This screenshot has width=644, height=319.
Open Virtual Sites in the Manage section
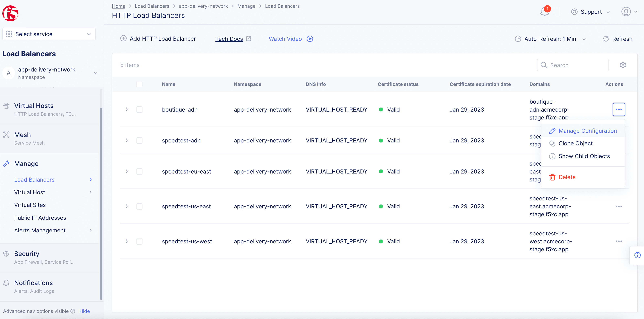pos(30,205)
